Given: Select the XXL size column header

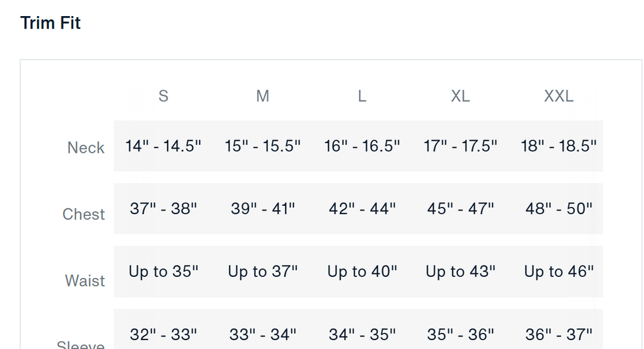Looking at the screenshot, I should click(559, 96).
